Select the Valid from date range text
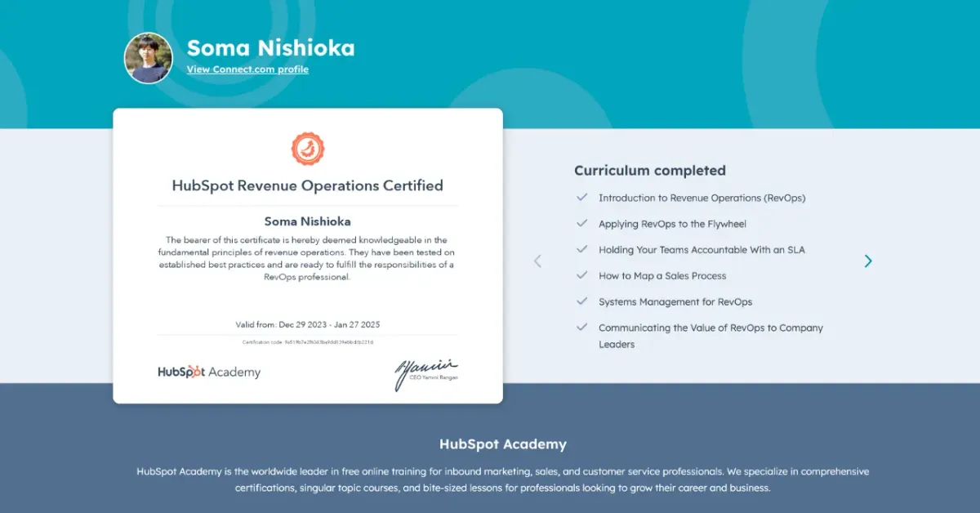The image size is (980, 513). [308, 323]
